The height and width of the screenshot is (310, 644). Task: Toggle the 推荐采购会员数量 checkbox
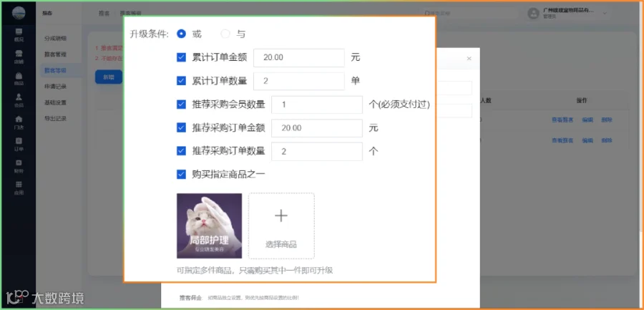pos(182,105)
